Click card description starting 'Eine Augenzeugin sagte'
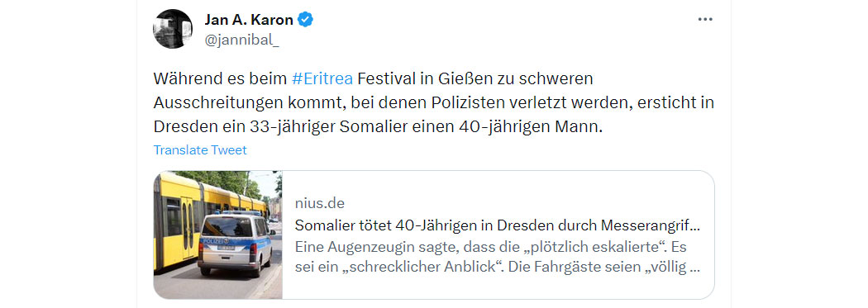 pyautogui.click(x=498, y=257)
